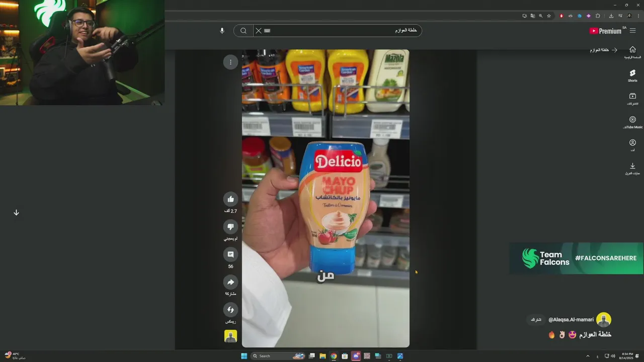Open Chrome three-dot menu

pos(637,16)
